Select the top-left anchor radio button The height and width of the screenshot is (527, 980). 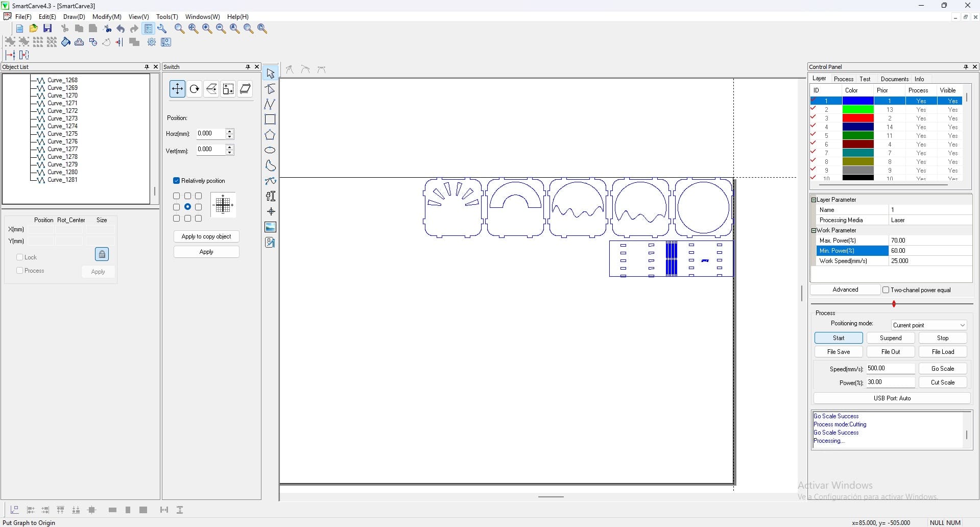click(x=177, y=196)
